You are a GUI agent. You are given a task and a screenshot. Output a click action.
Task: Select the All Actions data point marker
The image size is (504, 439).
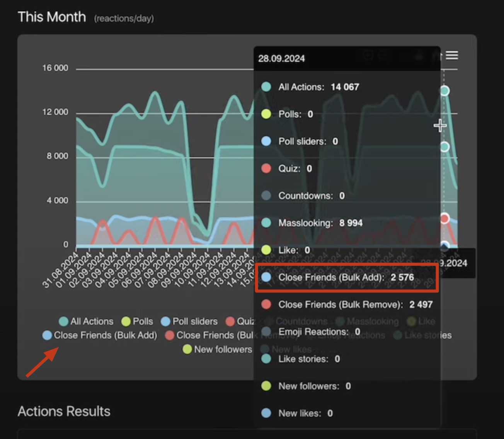point(444,91)
